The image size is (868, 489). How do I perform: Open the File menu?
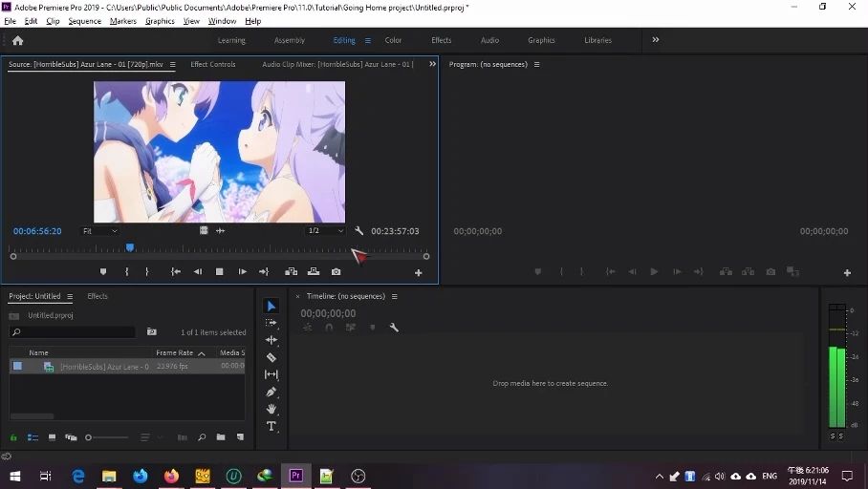point(10,21)
